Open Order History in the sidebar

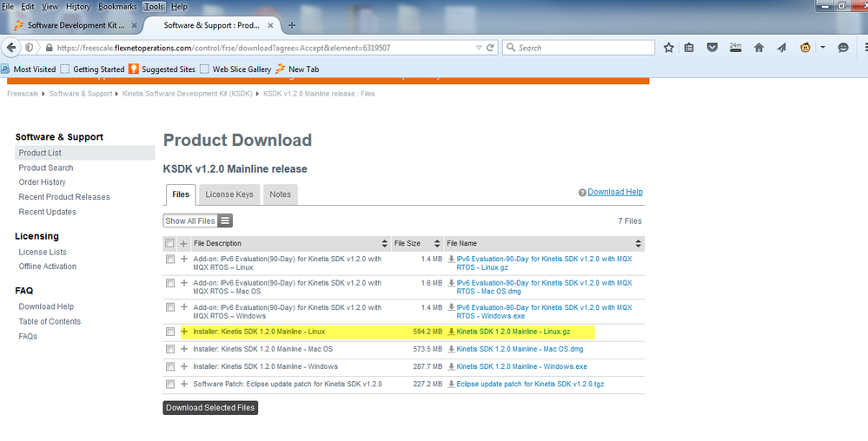(42, 182)
